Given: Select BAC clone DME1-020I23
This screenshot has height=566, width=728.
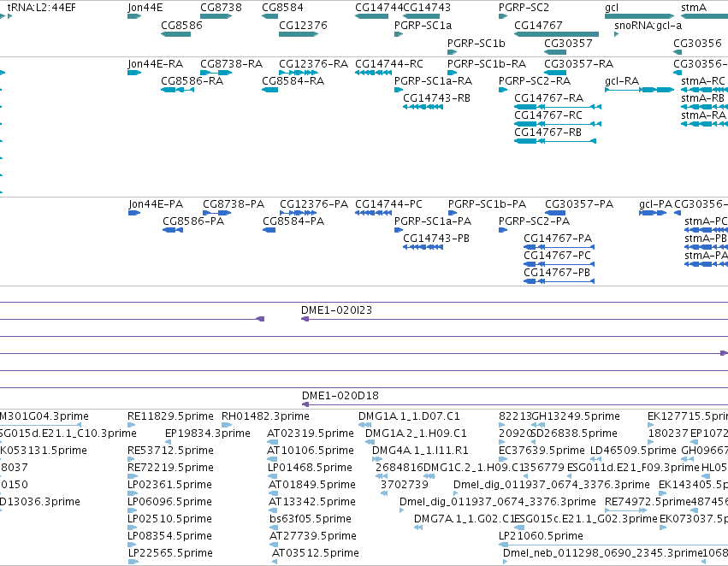Looking at the screenshot, I should [x=336, y=310].
